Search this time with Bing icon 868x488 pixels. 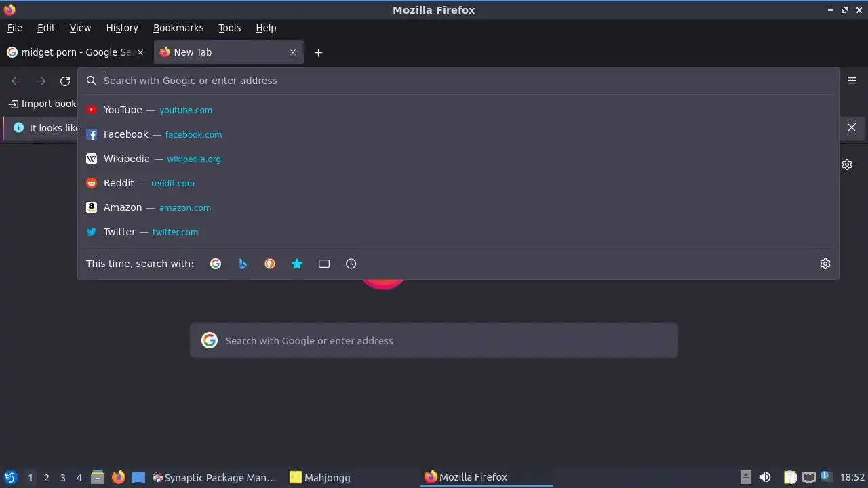(x=243, y=264)
